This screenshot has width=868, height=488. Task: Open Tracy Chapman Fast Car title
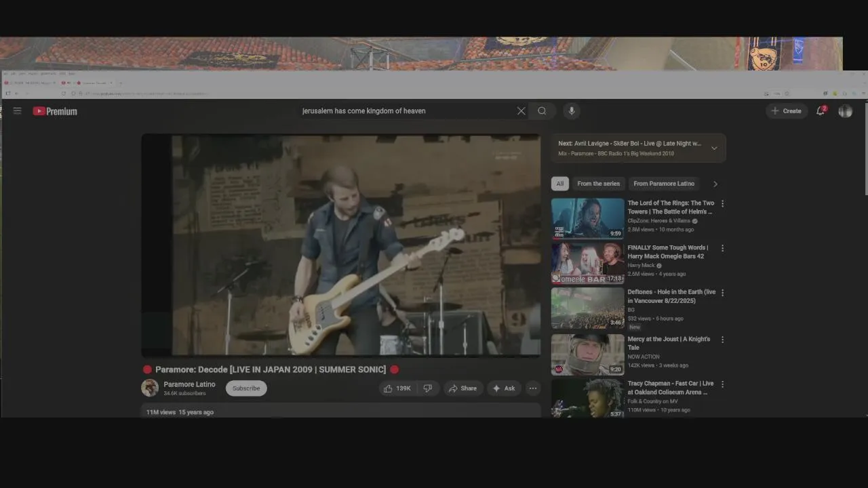coord(671,388)
